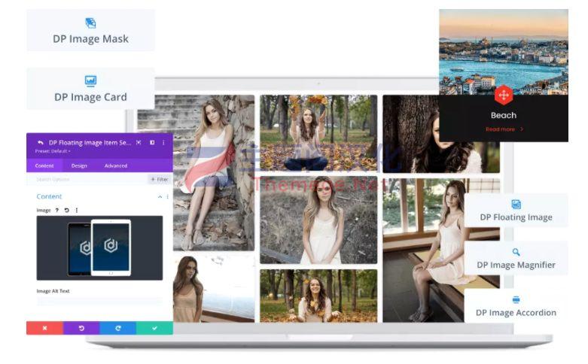
Task: Click the red hexagon move icon
Action: pos(504,95)
